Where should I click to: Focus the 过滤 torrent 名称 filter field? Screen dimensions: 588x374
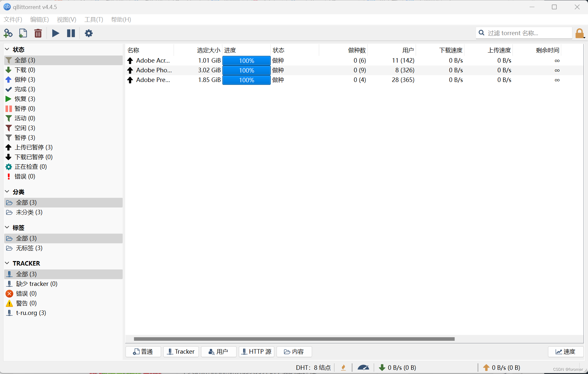[x=524, y=33]
